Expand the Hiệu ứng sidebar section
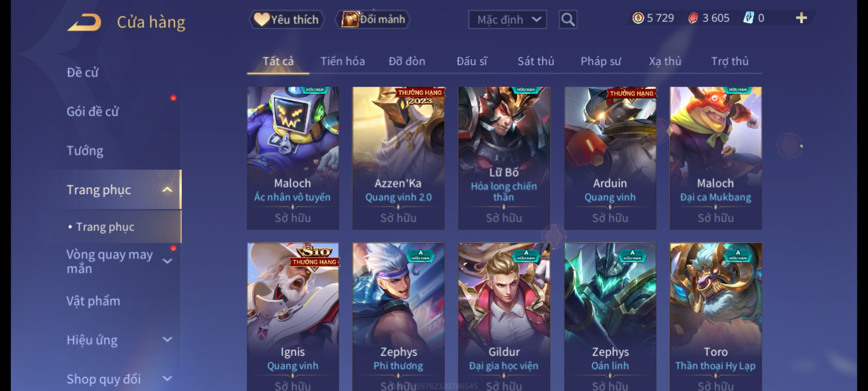The height and width of the screenshot is (391, 868). click(x=167, y=340)
